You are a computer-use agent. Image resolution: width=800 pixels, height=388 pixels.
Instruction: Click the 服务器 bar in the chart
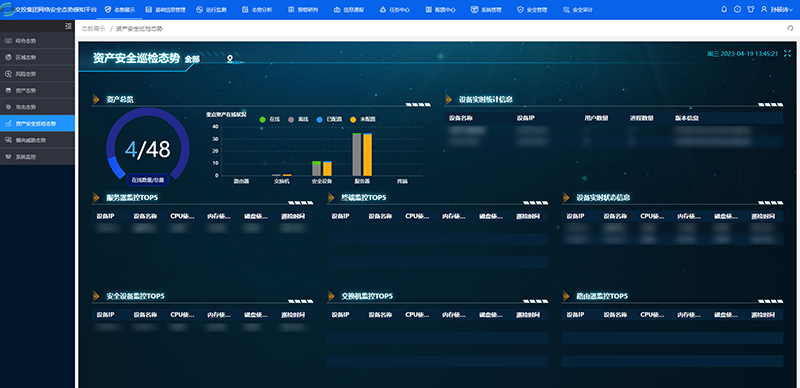(x=362, y=154)
